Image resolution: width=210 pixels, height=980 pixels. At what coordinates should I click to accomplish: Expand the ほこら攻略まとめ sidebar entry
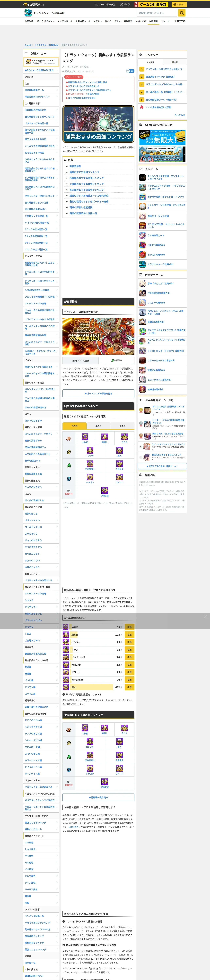[41, 500]
